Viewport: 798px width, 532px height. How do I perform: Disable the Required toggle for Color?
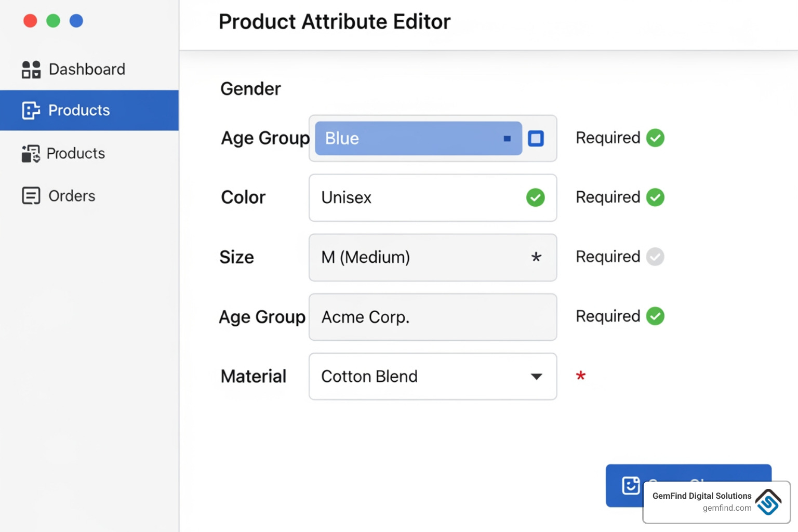(655, 197)
